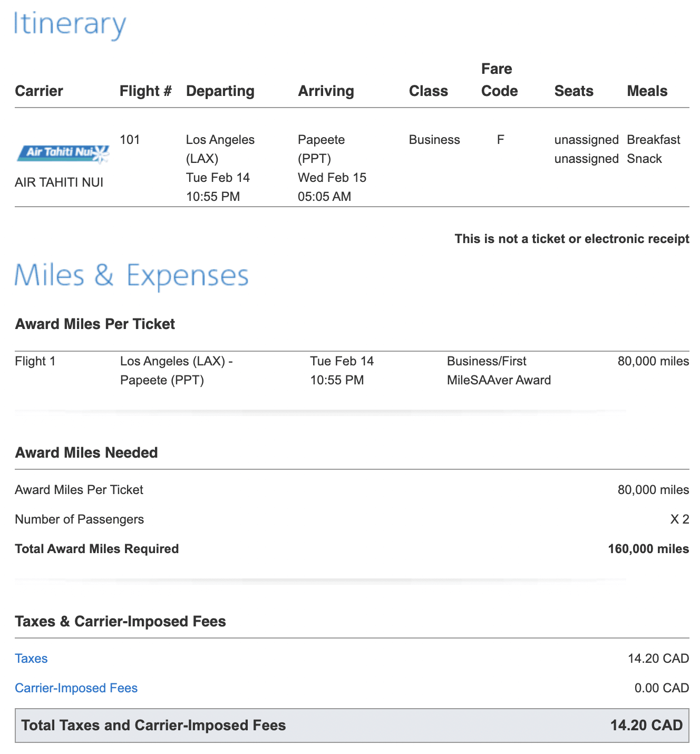Click the Arriving column header

pyautogui.click(x=326, y=91)
